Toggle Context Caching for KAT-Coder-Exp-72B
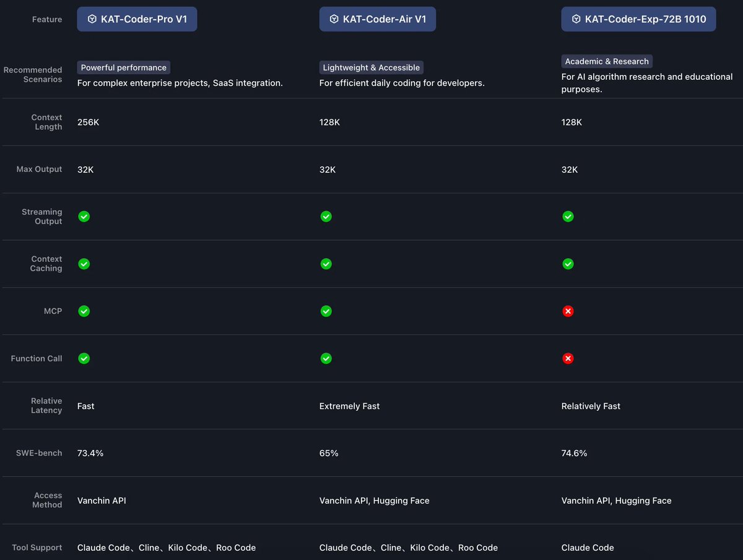 tap(568, 264)
